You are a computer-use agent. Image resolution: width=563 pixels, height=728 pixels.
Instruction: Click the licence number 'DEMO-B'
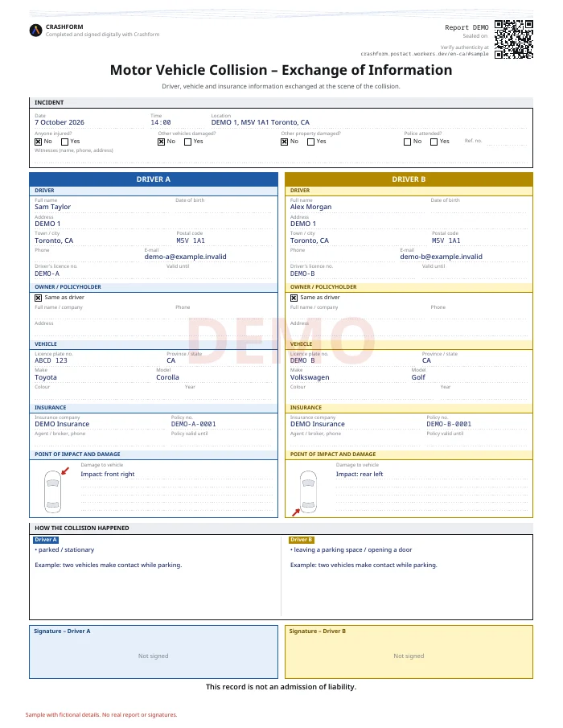click(302, 274)
